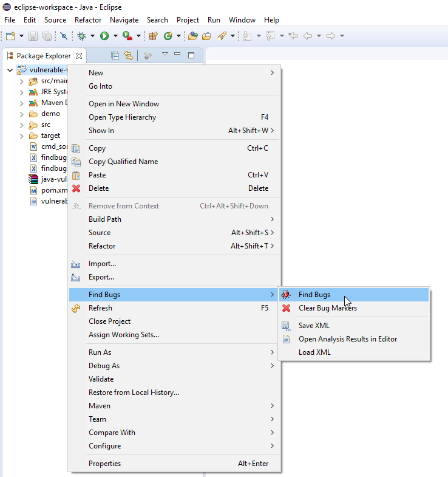Screen dimensions: 448x477
Task: Toggle Link with Editor in Package Explorer
Action: (129, 56)
